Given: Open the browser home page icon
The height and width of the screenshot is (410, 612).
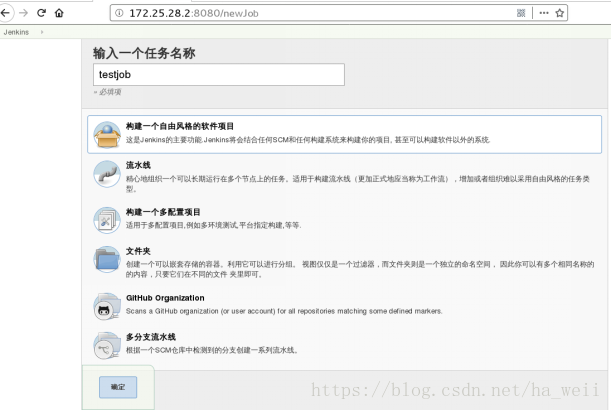Looking at the screenshot, I should [59, 13].
